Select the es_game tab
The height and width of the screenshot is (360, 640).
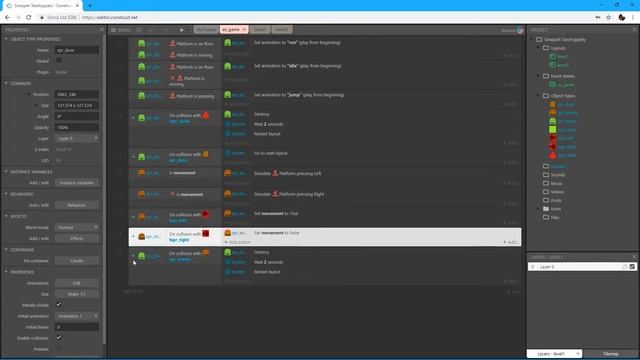[231, 29]
